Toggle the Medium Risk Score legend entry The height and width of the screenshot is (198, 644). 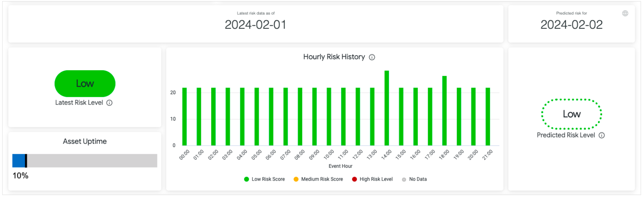318,179
